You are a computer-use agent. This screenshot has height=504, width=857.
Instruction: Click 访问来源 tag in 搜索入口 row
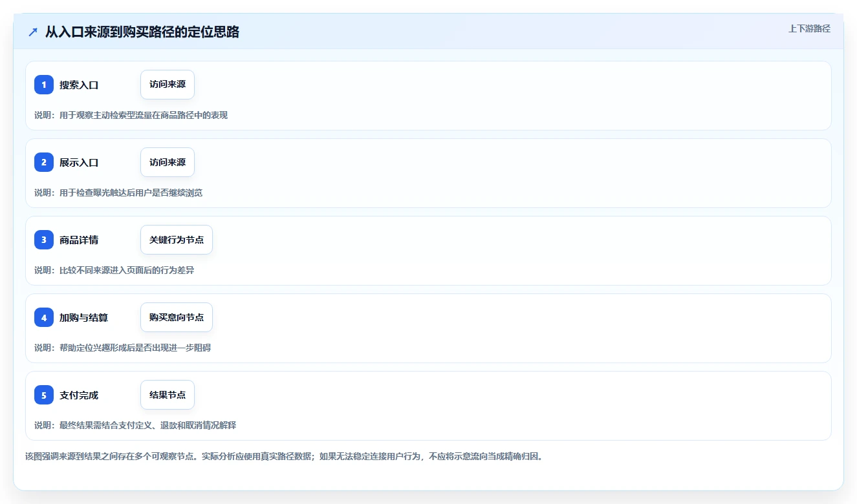168,85
